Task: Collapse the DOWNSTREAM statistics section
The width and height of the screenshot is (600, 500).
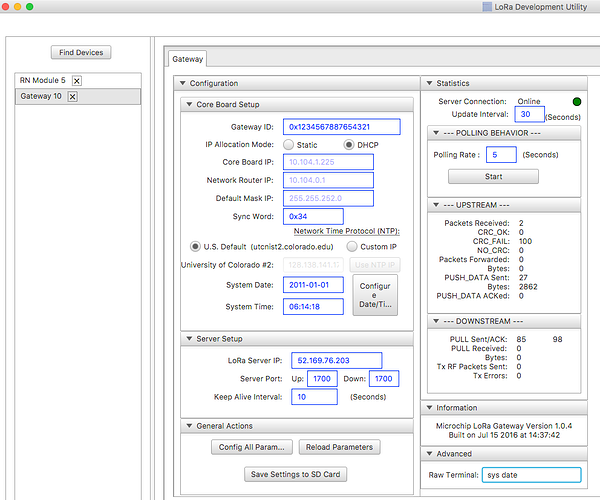Action: tap(436, 321)
